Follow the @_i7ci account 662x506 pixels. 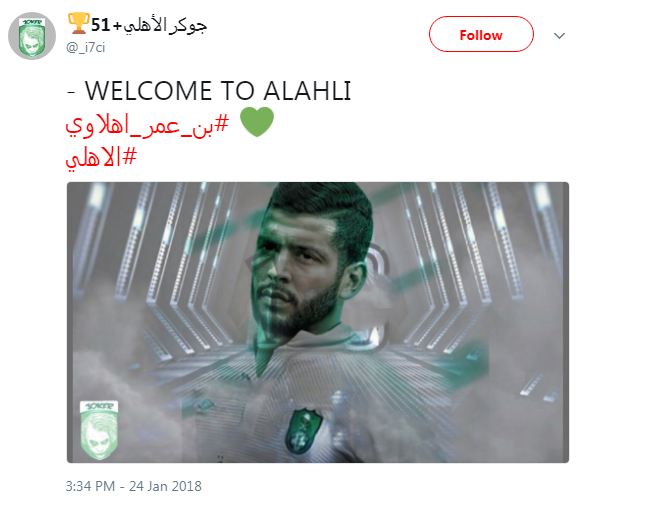point(481,35)
